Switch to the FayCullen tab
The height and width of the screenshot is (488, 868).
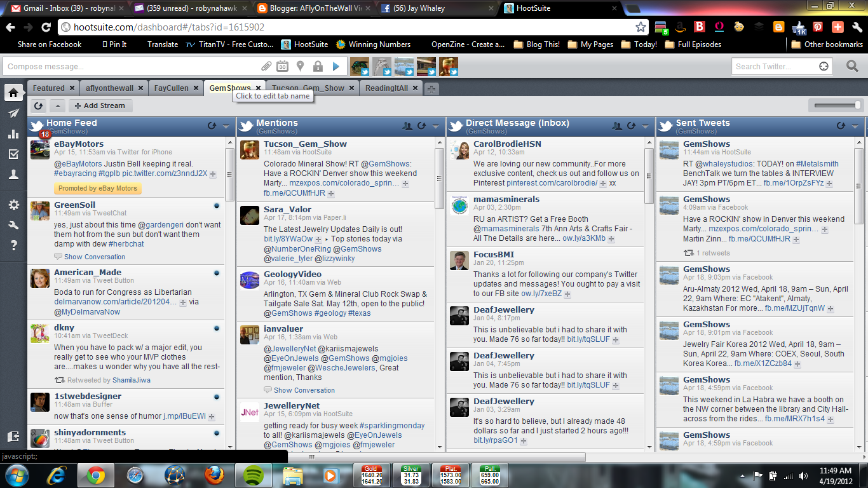pyautogui.click(x=172, y=88)
